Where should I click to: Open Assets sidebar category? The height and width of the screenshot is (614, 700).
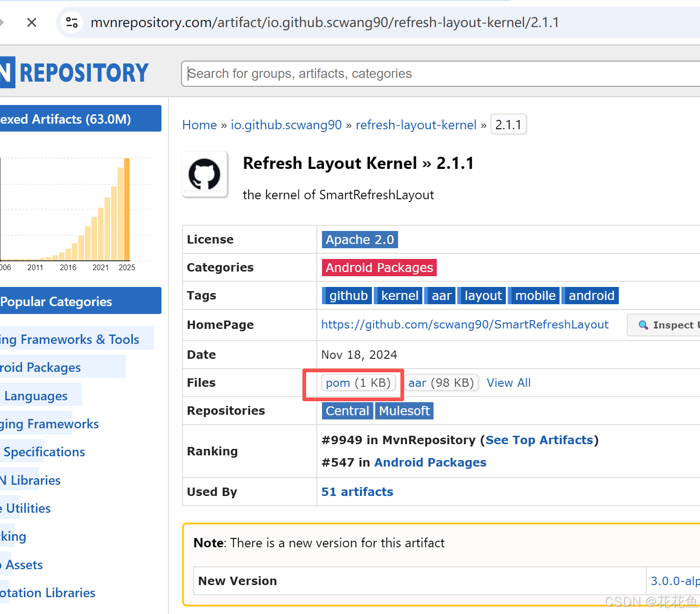21,565
